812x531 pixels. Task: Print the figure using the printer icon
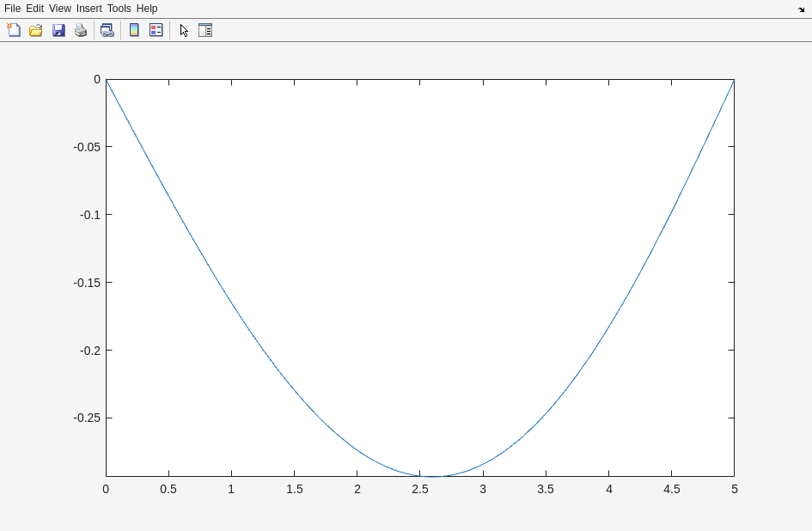click(x=81, y=30)
